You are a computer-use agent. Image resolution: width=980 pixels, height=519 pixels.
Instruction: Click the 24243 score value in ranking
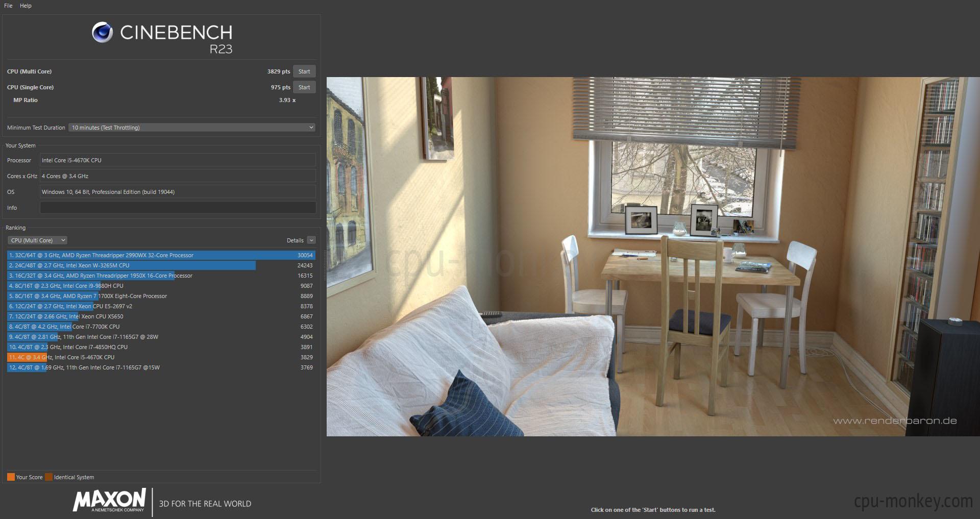(x=305, y=265)
